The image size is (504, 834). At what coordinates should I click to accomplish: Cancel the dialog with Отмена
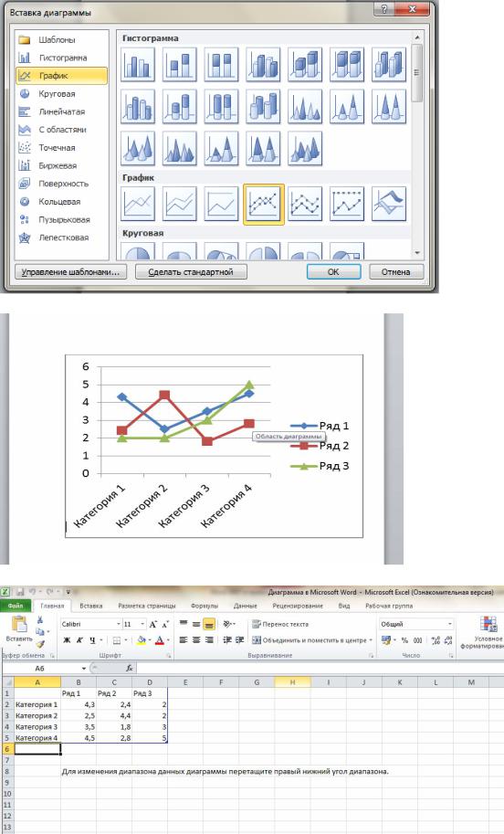pyautogui.click(x=396, y=272)
